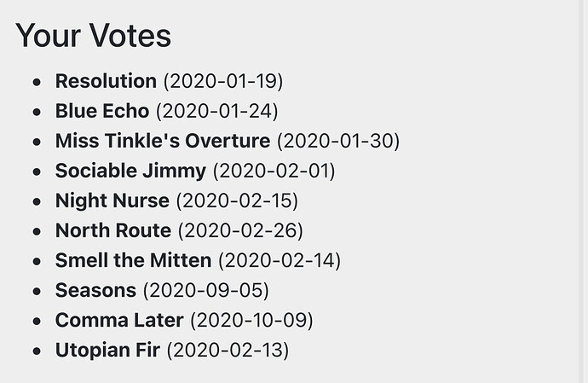This screenshot has width=588, height=383.
Task: Click the 2020-02-26 date after North Route
Action: click(x=240, y=230)
